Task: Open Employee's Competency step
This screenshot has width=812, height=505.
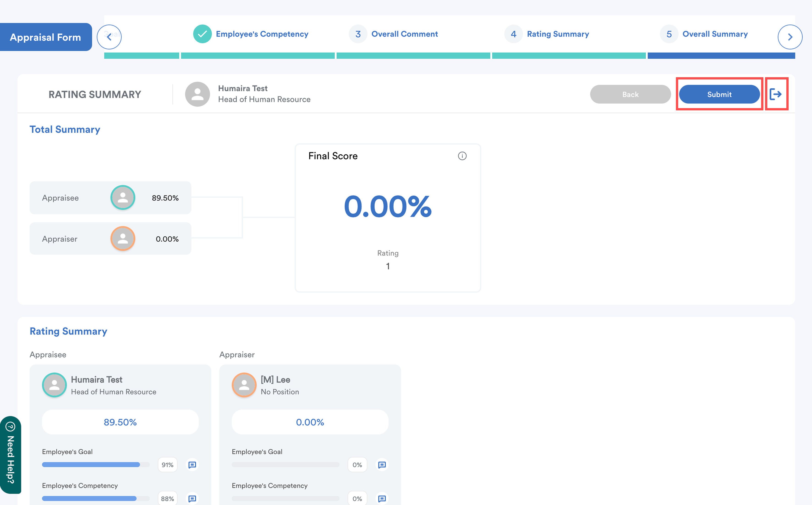Action: (262, 34)
